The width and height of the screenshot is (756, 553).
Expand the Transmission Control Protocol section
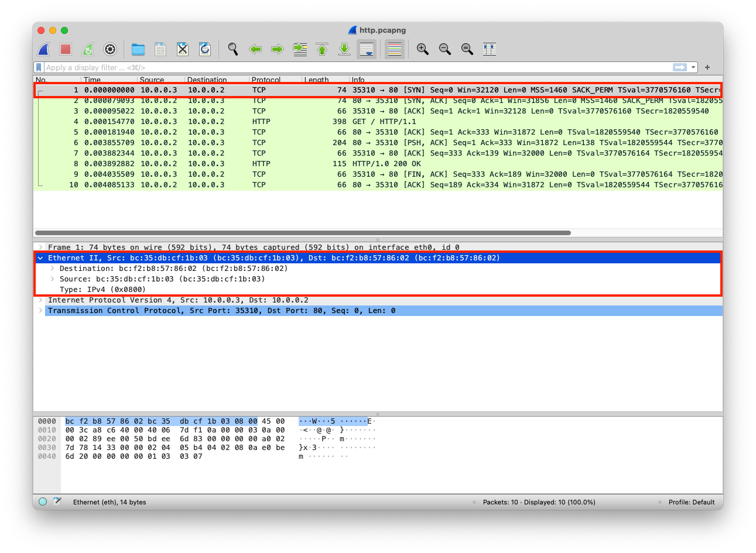tap(40, 310)
